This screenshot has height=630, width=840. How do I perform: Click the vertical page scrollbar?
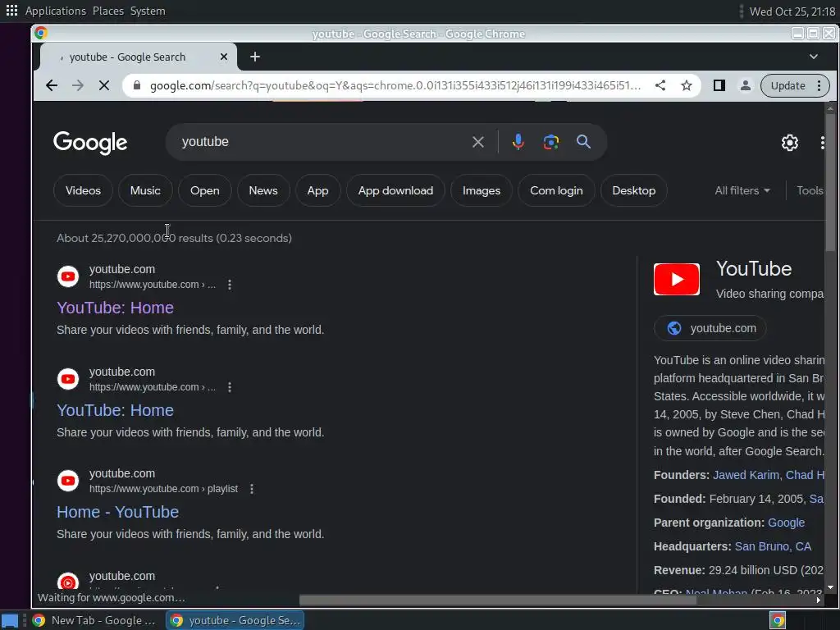pos(830,182)
